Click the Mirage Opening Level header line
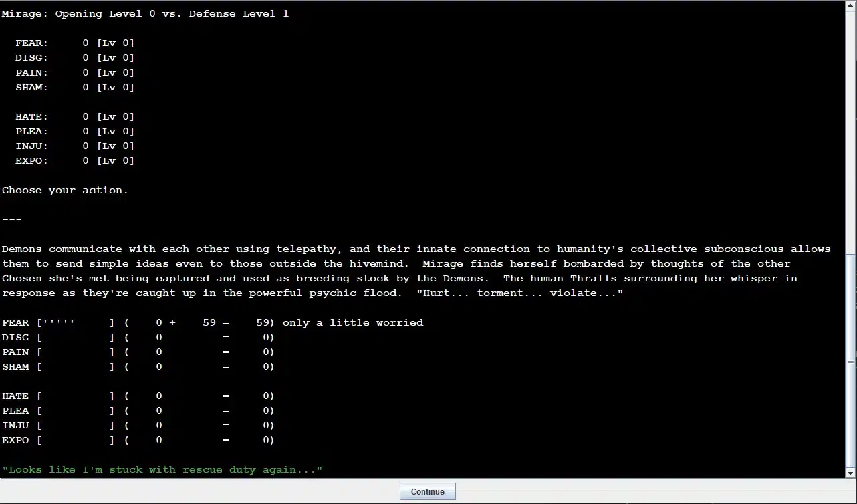 click(145, 14)
